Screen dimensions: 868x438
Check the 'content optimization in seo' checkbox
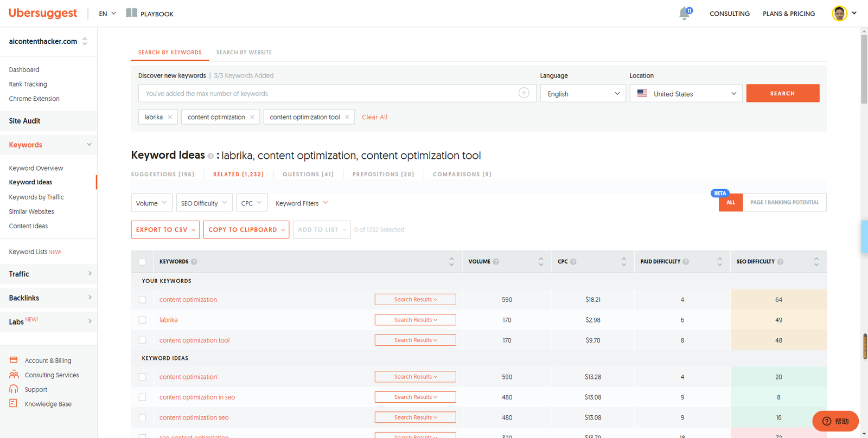[x=142, y=397]
